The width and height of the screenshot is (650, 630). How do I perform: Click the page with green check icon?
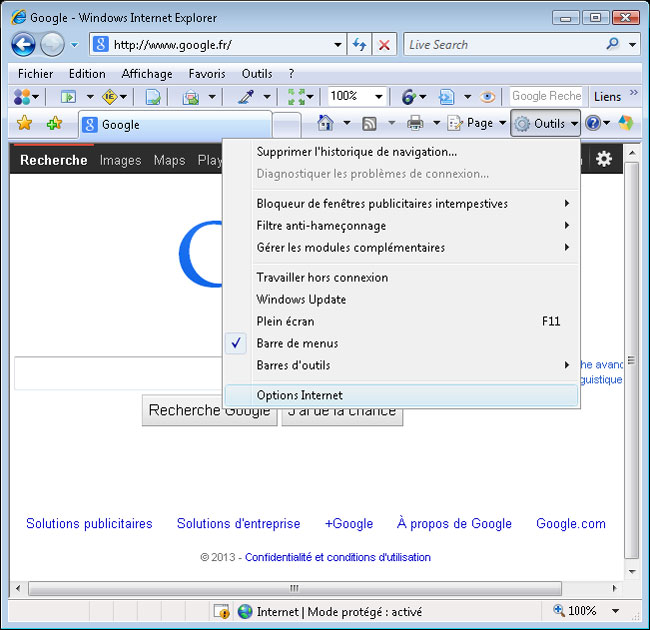point(153,97)
